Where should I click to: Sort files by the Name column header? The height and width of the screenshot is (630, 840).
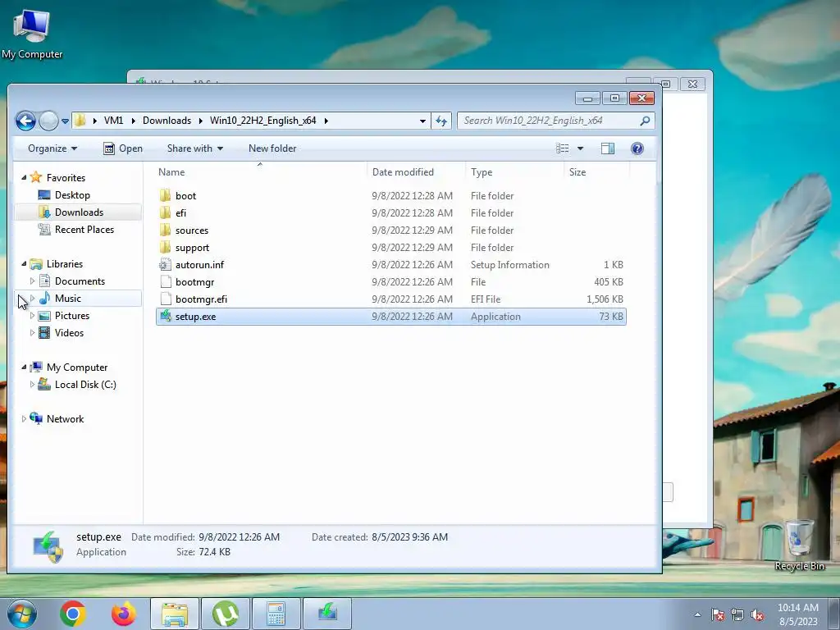260,172
